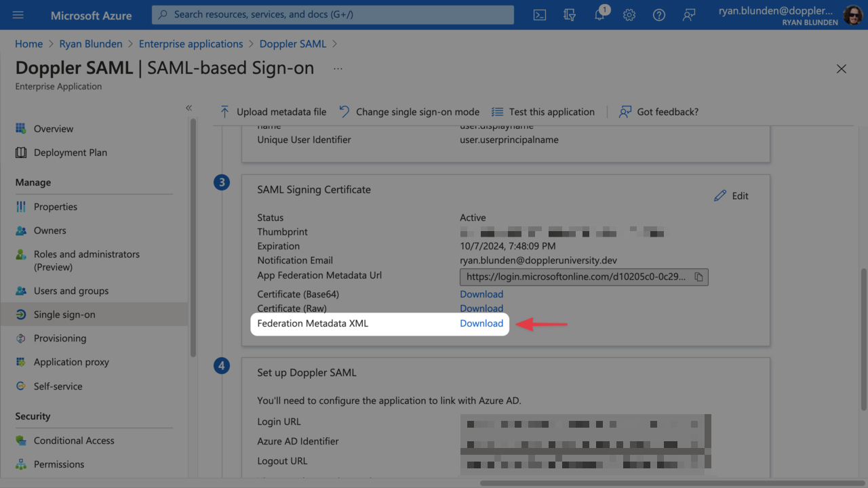Open the more options ellipsis by the title
The height and width of the screenshot is (488, 868).
pyautogui.click(x=338, y=68)
